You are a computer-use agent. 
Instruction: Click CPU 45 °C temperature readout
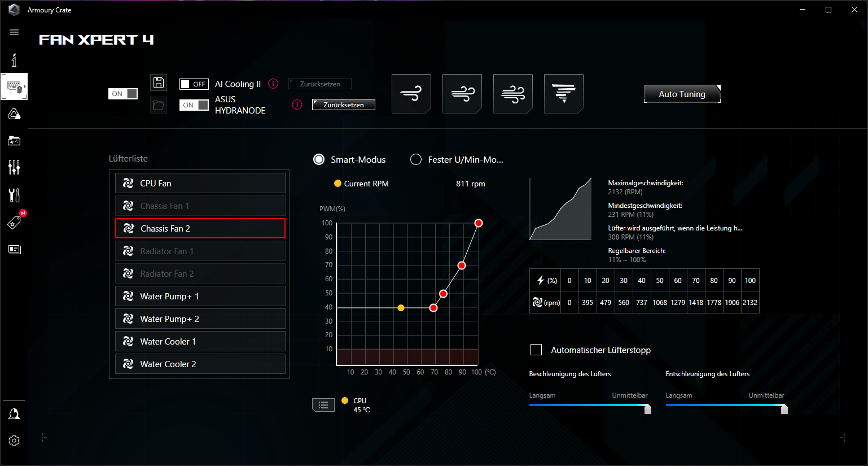point(362,405)
